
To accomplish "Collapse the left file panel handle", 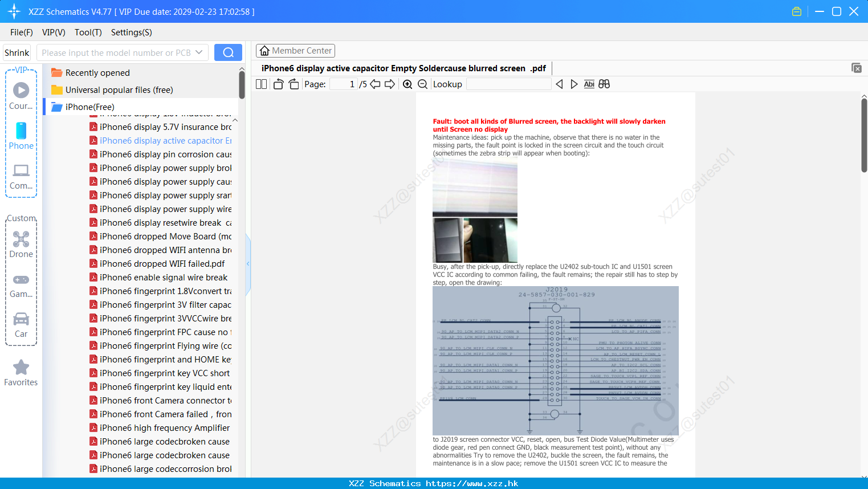I will [248, 264].
